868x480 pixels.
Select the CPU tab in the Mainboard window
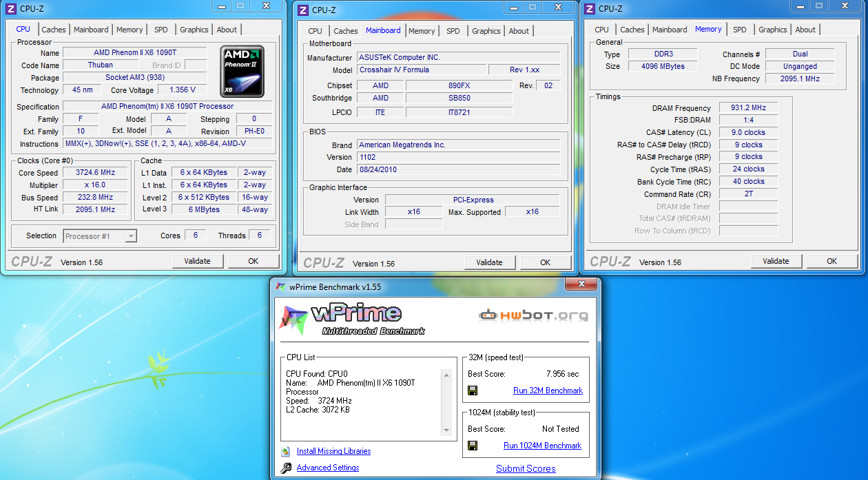tap(315, 31)
